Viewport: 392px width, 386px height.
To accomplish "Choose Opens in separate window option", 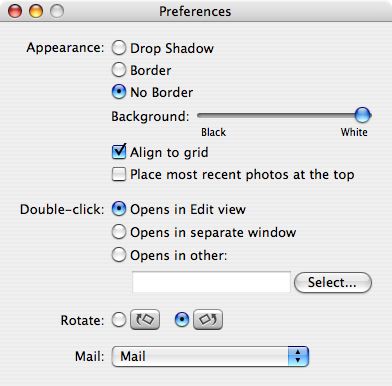I will (119, 232).
